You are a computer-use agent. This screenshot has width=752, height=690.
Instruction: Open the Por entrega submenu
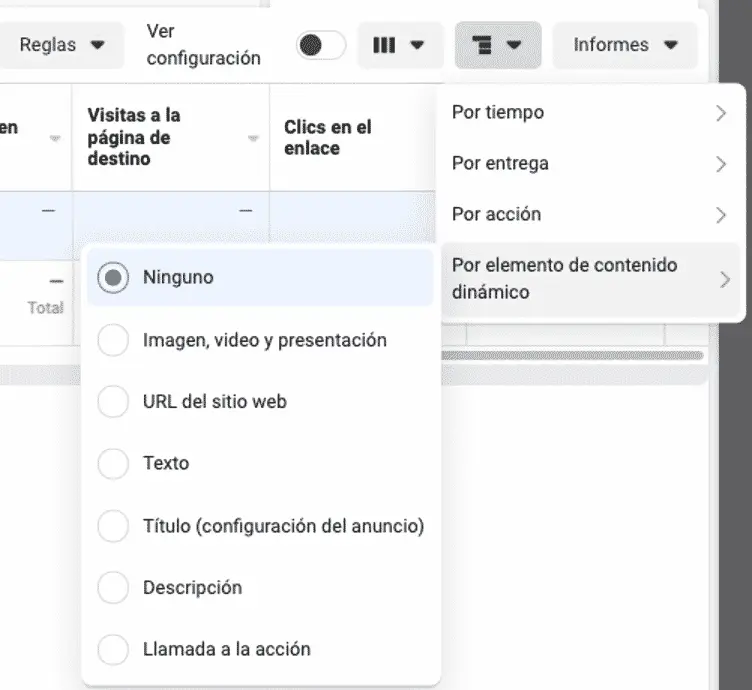(x=590, y=164)
